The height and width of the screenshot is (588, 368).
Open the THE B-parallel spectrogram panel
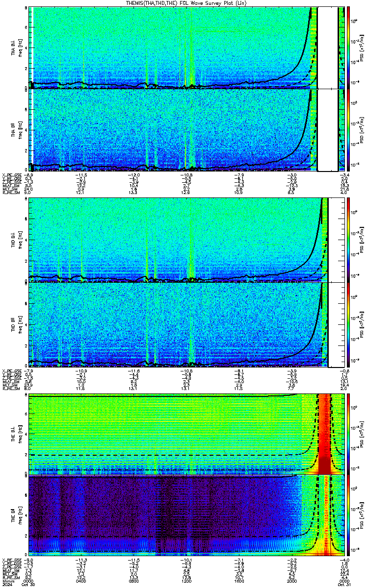click(187, 515)
